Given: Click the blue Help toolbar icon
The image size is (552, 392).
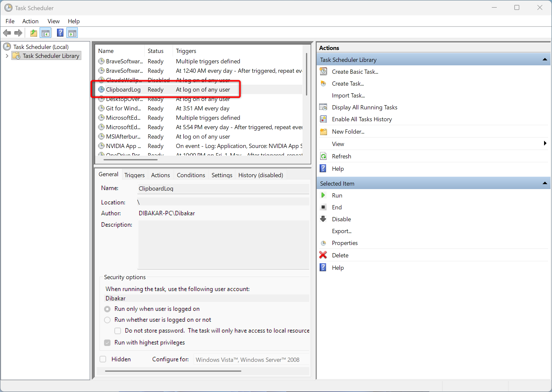Looking at the screenshot, I should click(60, 33).
